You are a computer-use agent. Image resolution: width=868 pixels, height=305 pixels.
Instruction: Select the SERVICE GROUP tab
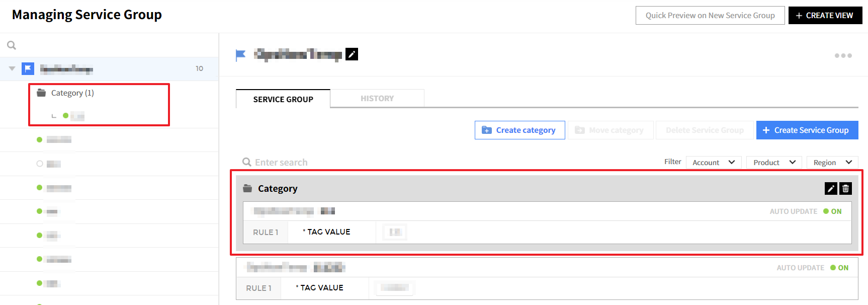283,99
